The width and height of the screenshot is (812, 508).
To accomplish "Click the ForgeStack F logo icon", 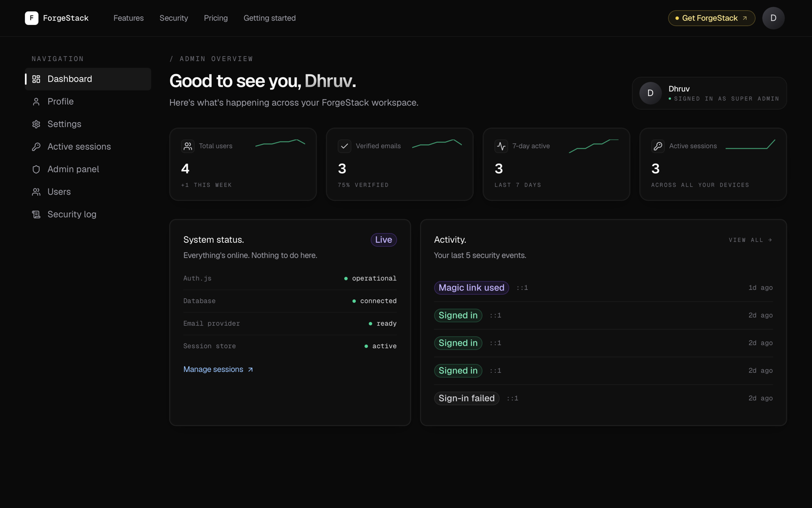I will tap(31, 18).
